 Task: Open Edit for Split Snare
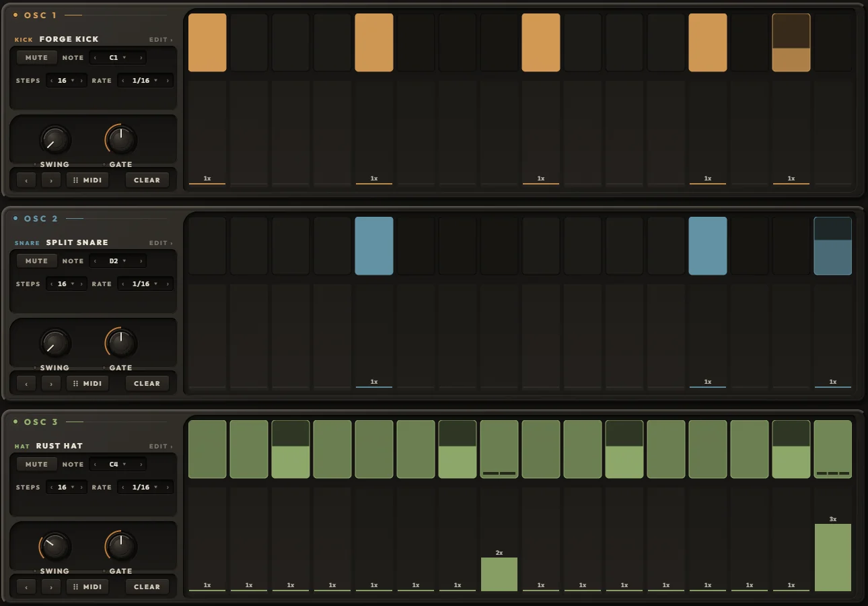pyautogui.click(x=161, y=243)
